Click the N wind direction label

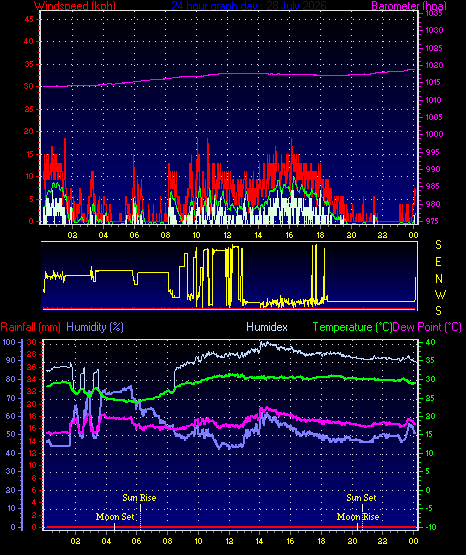(439, 279)
